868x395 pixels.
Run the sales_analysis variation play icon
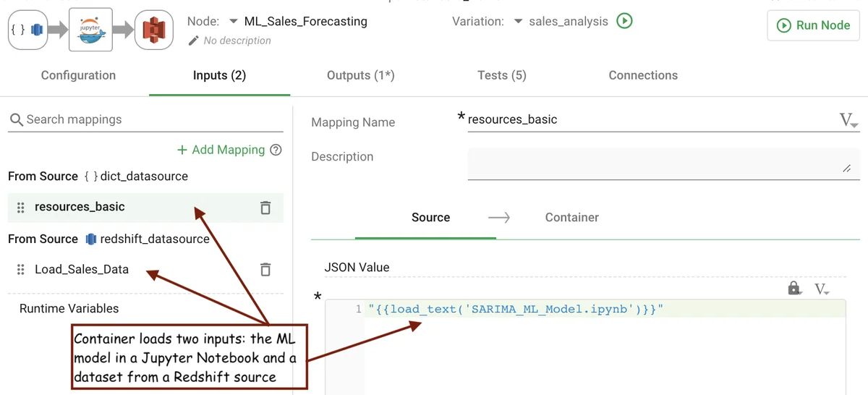point(624,21)
